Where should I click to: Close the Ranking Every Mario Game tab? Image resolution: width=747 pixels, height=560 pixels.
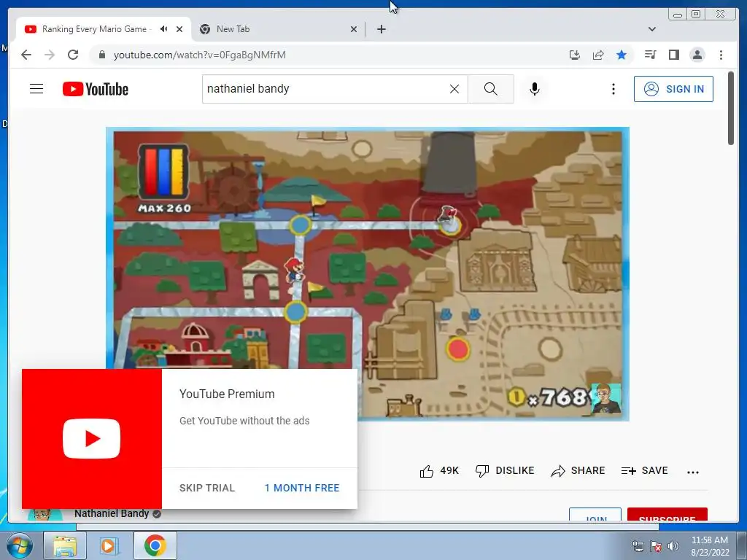click(179, 29)
